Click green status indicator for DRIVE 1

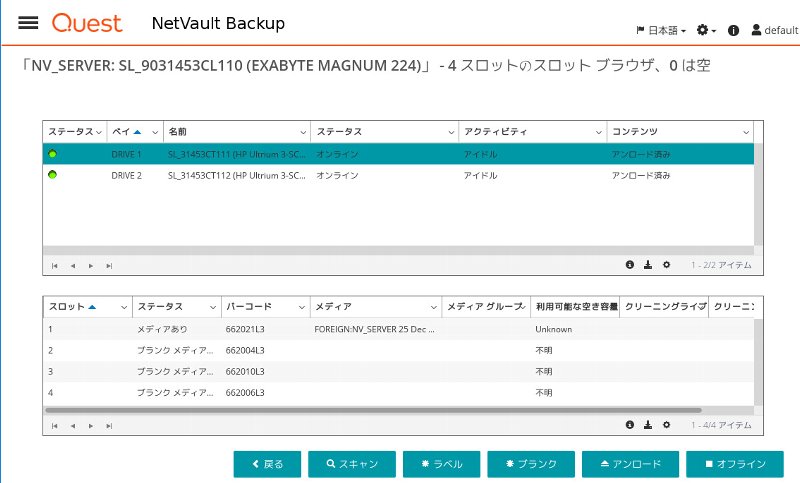tap(52, 154)
